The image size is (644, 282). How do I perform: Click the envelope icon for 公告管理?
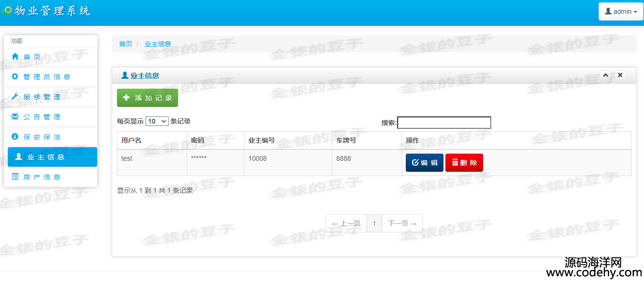[x=15, y=117]
